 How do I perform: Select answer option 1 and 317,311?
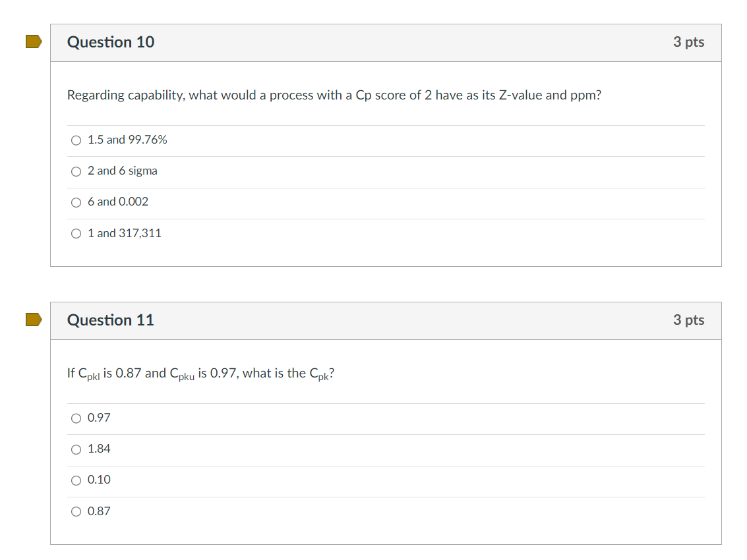tap(76, 233)
